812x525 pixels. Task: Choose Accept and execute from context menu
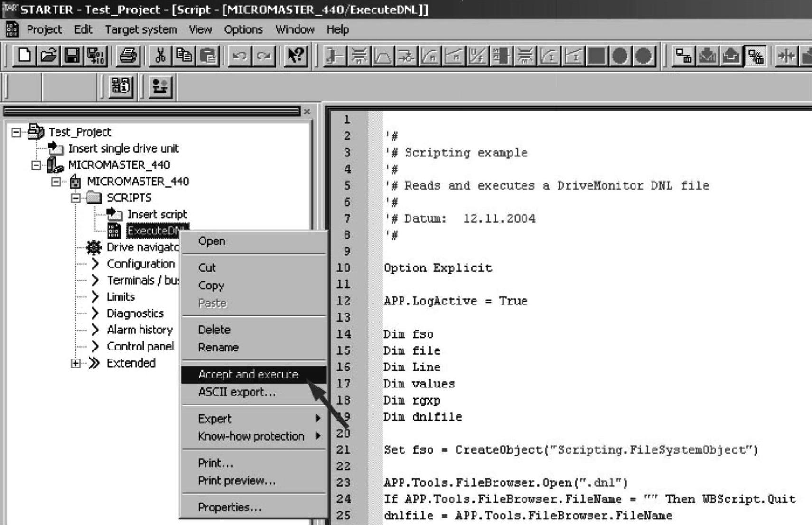(254, 374)
